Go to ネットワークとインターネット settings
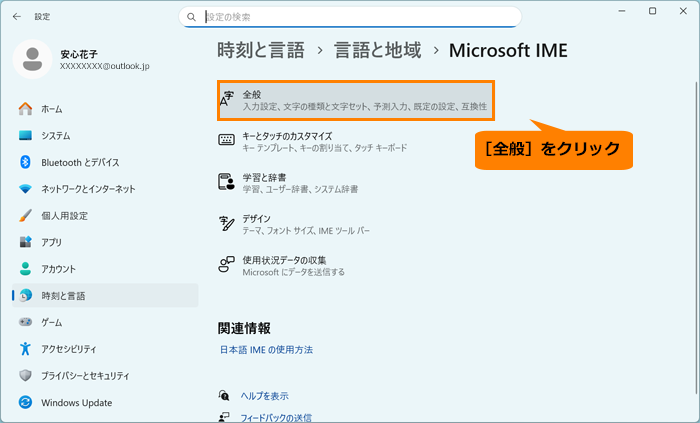Viewport: 700px width, 423px height. [x=105, y=189]
